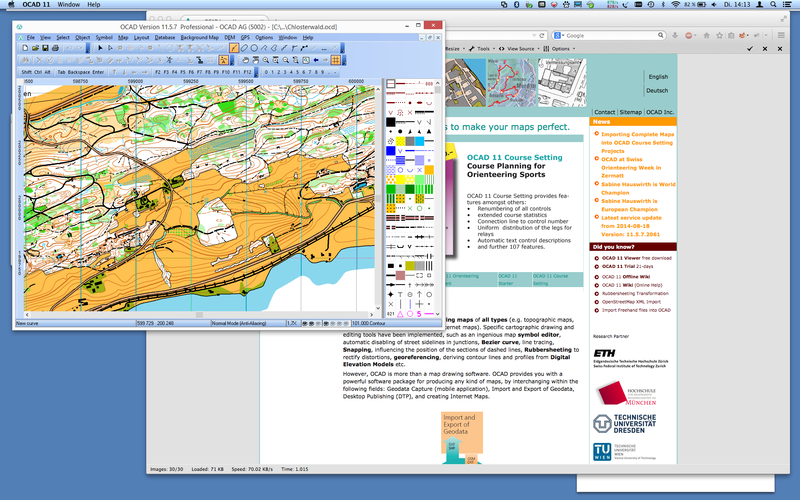Click the up arrow key on keyboard toolbar

(x=114, y=72)
